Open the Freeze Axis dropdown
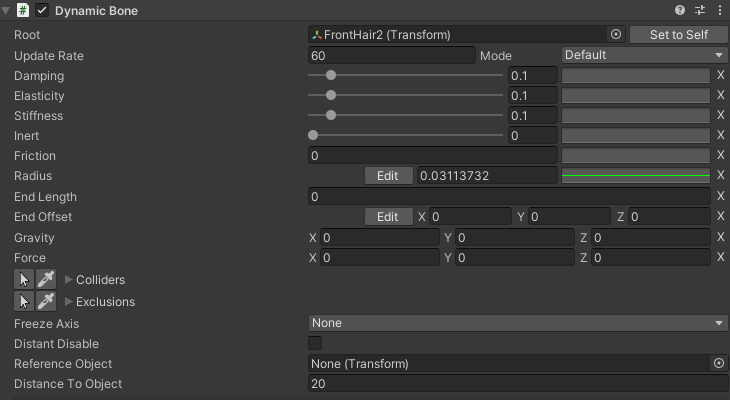The height and width of the screenshot is (400, 730). [x=518, y=323]
